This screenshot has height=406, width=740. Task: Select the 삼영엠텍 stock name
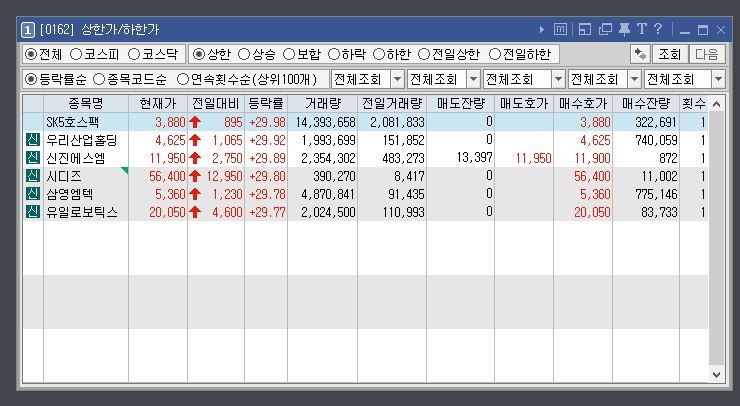tap(69, 194)
